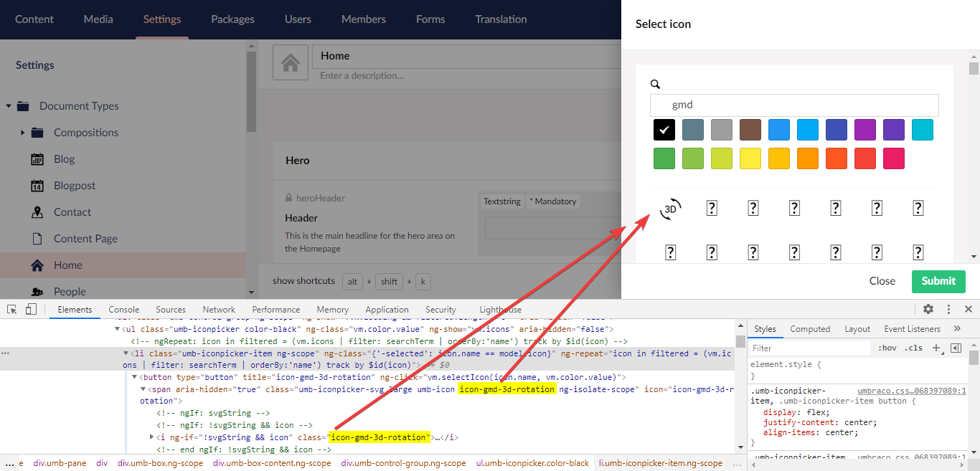Open the Computed styles tab

[x=810, y=329]
